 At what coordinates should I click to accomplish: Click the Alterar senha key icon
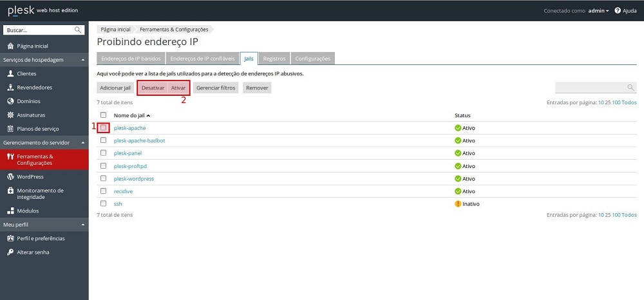[x=10, y=252]
